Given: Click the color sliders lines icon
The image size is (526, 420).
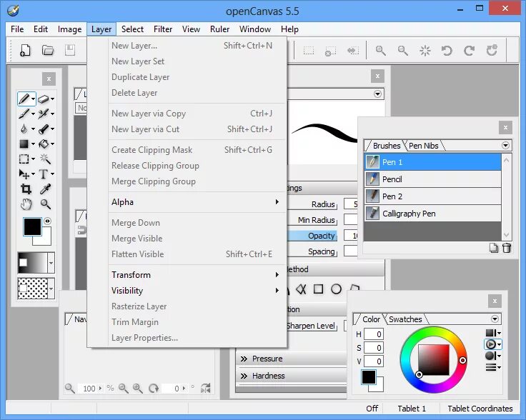Looking at the screenshot, I should (x=492, y=367).
